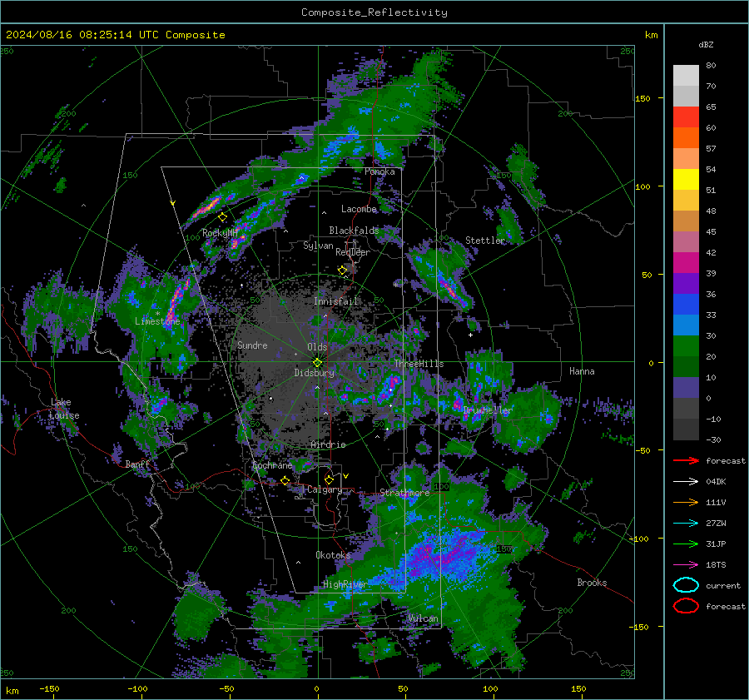Select the Okotoks city label
This screenshot has height=700, width=749.
coord(333,554)
